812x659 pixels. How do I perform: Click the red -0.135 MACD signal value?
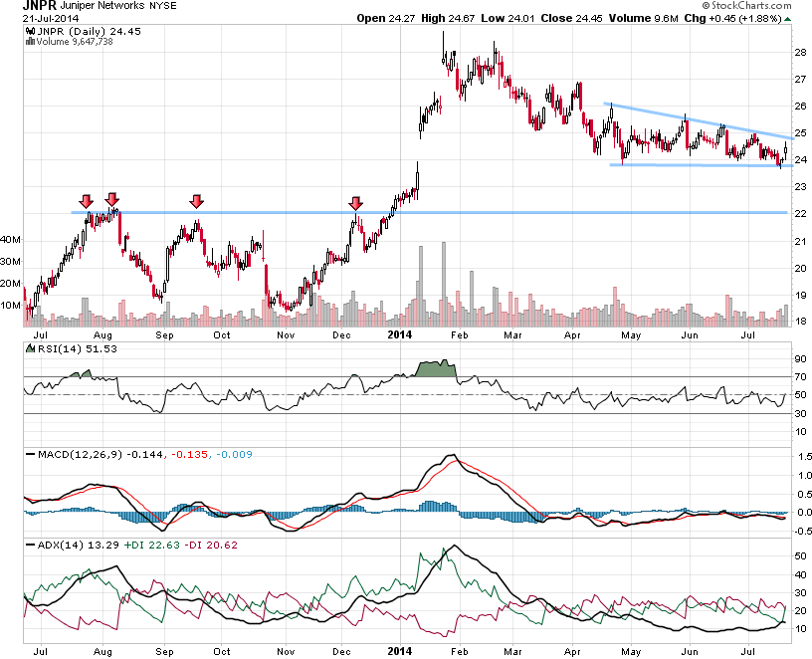[189, 454]
